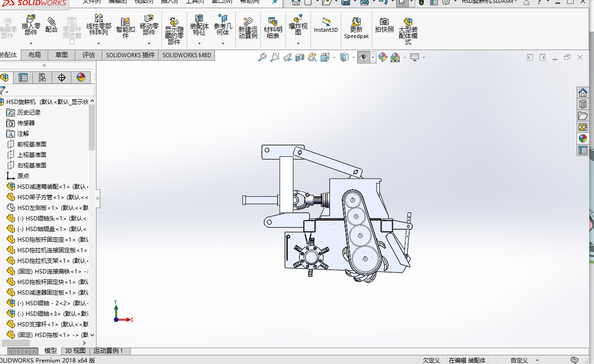This screenshot has width=594, height=364.
Task: Select Move Component (移动零部件) tool
Action: (149, 26)
